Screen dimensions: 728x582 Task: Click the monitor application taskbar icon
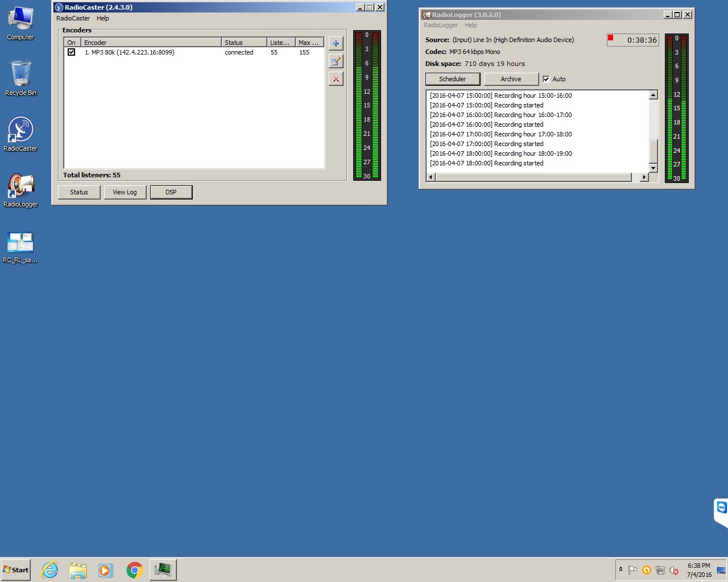coord(163,569)
